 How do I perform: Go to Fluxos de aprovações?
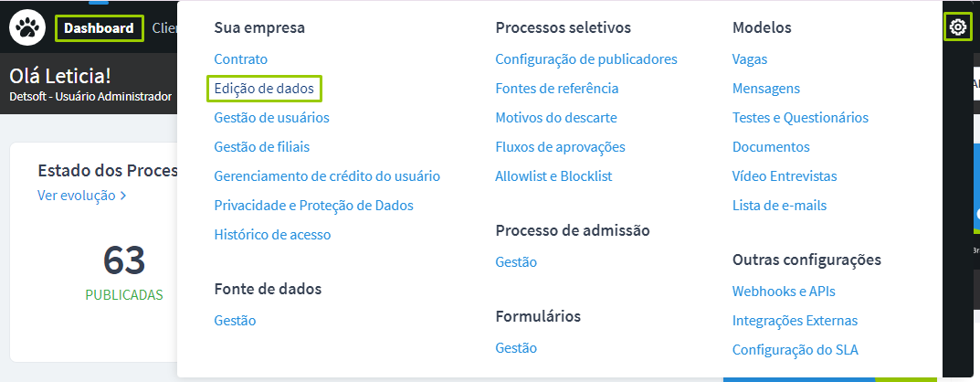[x=560, y=147]
